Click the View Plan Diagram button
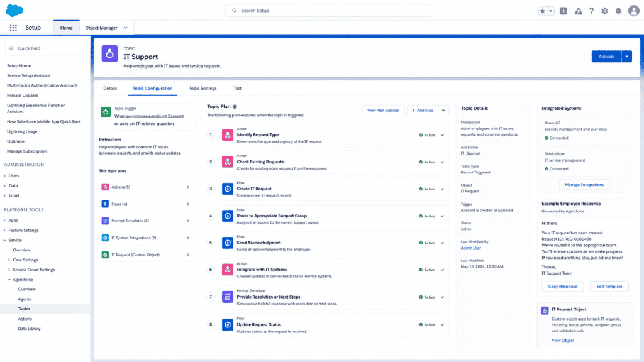The width and height of the screenshot is (644, 362). click(x=383, y=111)
